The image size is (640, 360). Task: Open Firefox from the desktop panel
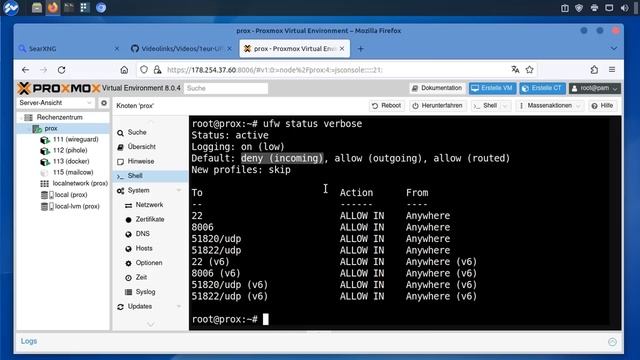pos(53,7)
